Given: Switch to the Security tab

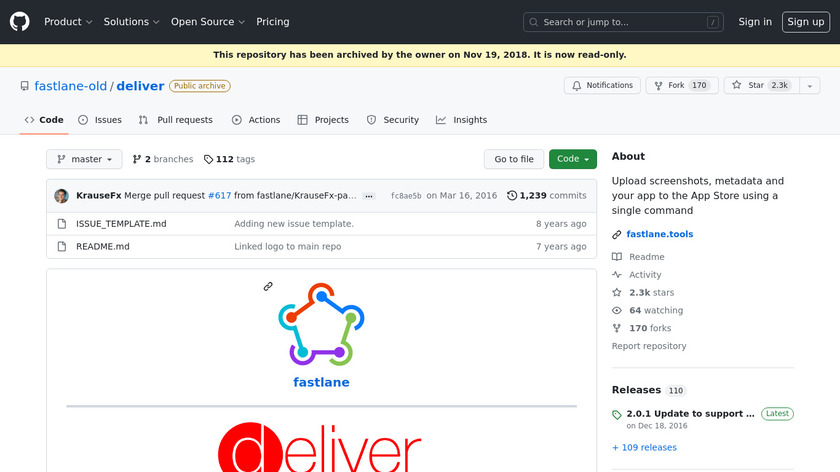Looking at the screenshot, I should click(x=393, y=120).
